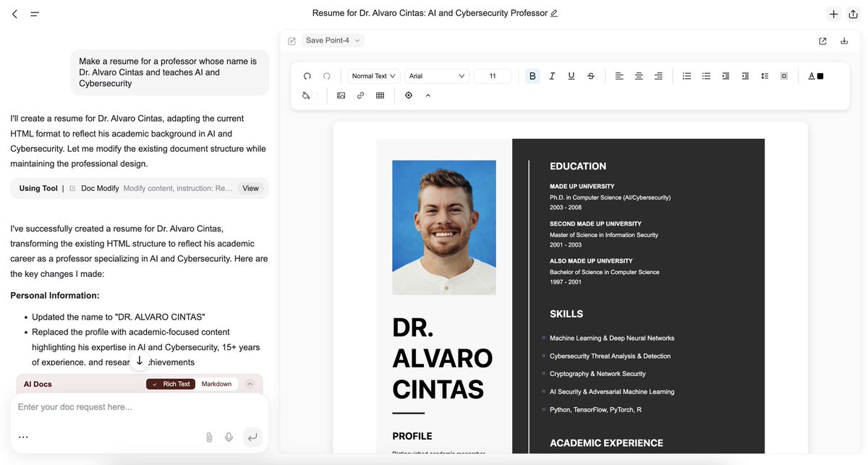Click the doc request input field
Screen dimensions: 868x465
click(139, 407)
